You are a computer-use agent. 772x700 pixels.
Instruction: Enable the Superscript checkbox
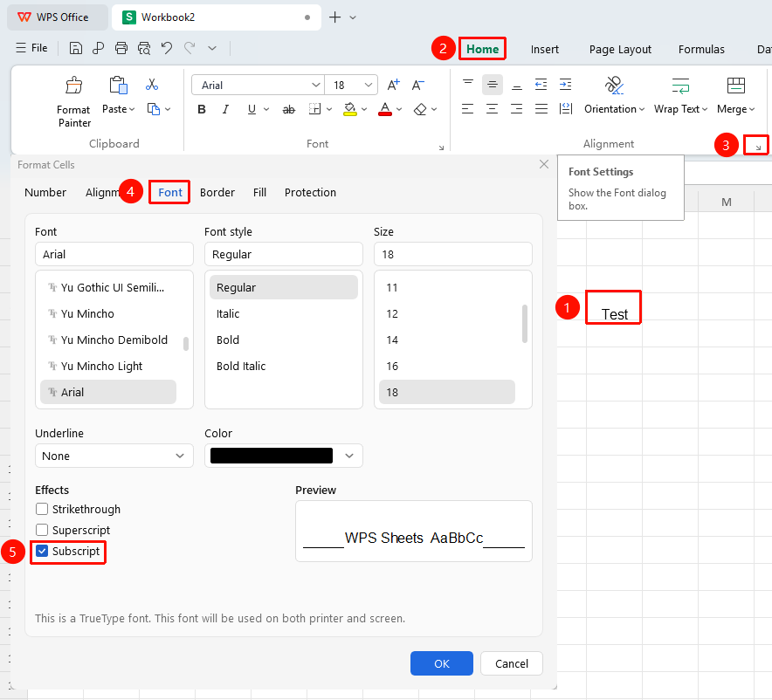point(42,530)
